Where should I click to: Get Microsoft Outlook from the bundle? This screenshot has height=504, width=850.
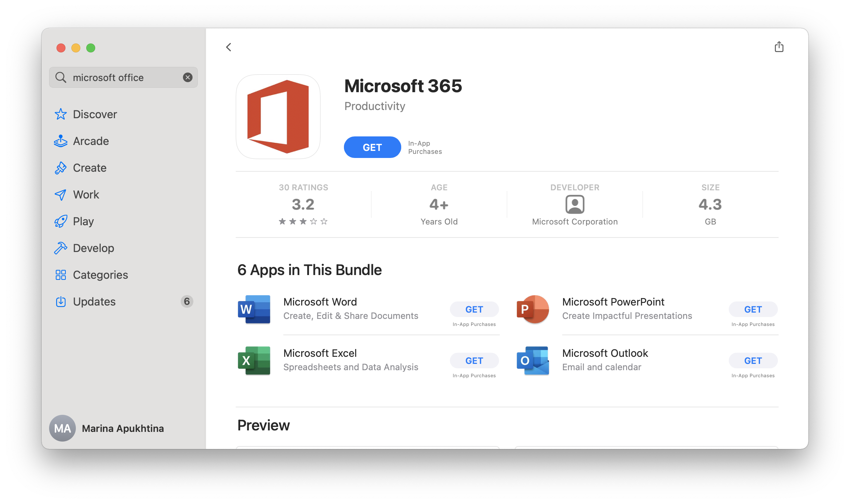click(753, 361)
